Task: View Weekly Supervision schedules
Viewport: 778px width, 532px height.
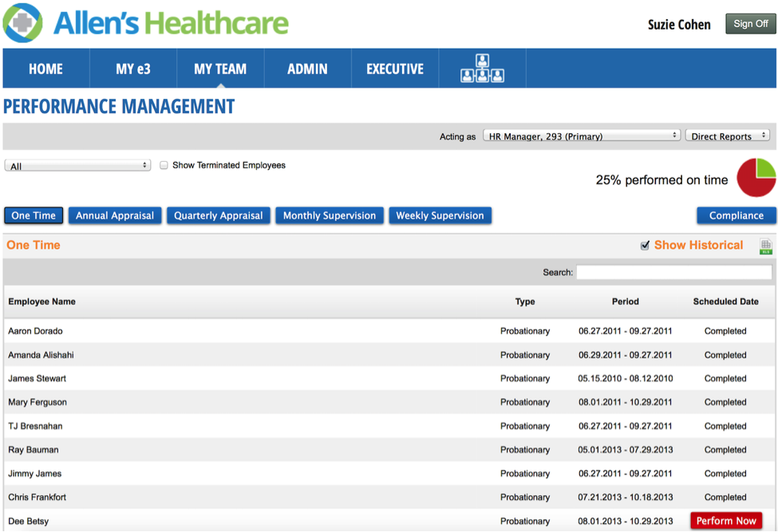Action: (440, 215)
